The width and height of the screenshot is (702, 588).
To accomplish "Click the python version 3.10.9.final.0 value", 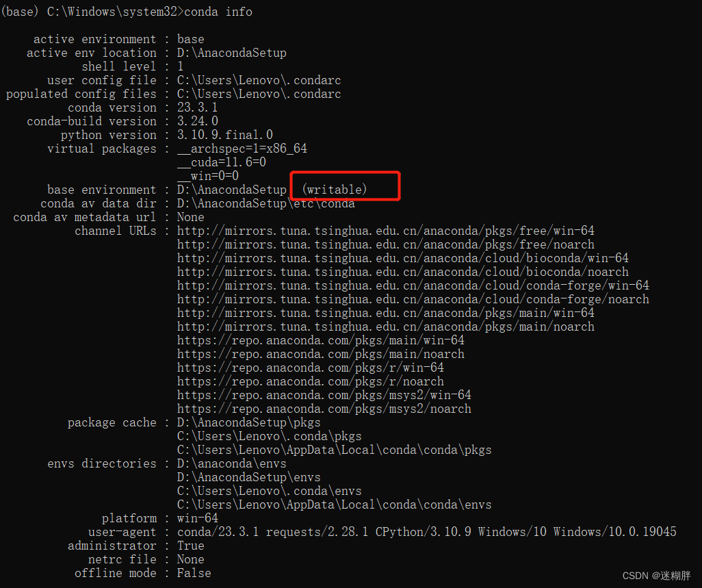I will (223, 135).
